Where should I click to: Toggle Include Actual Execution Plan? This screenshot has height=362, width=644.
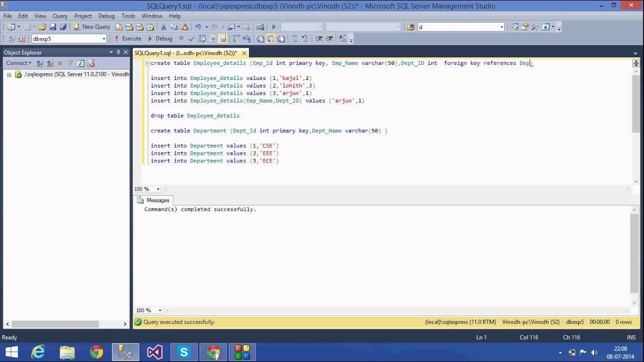[x=236, y=38]
